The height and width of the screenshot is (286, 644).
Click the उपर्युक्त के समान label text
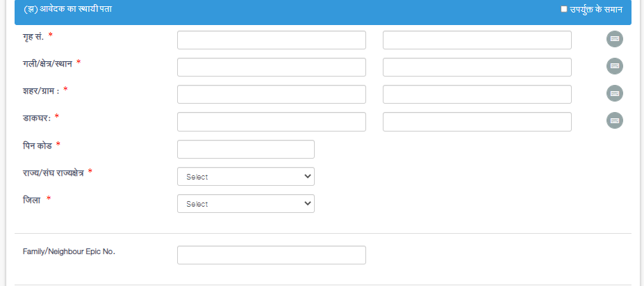596,10
